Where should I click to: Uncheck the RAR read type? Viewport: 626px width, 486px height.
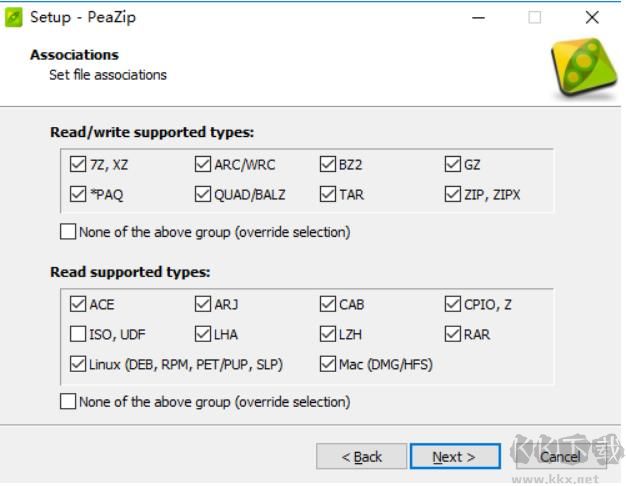coord(453,335)
